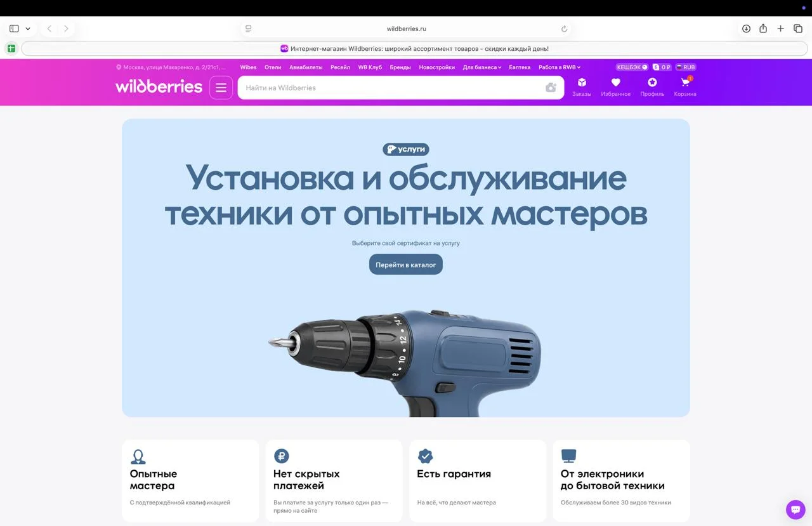Click the Wildberries logo

pos(159,86)
